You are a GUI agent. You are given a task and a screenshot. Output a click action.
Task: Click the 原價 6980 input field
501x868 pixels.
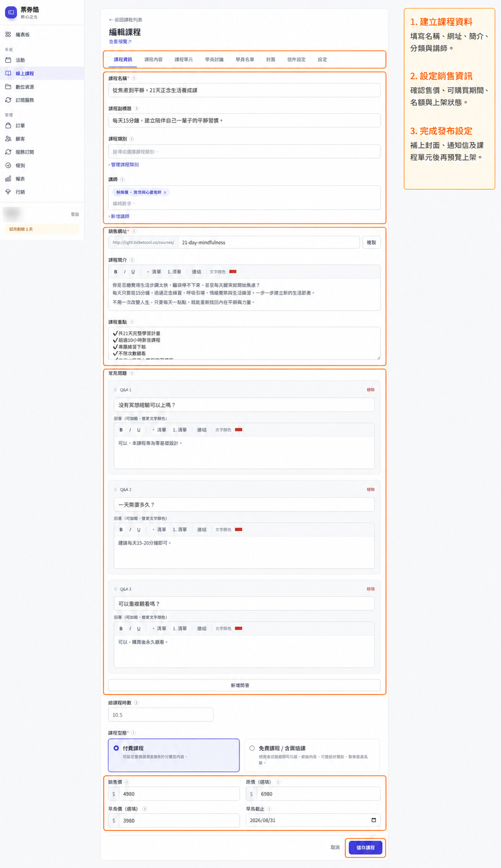pos(319,794)
